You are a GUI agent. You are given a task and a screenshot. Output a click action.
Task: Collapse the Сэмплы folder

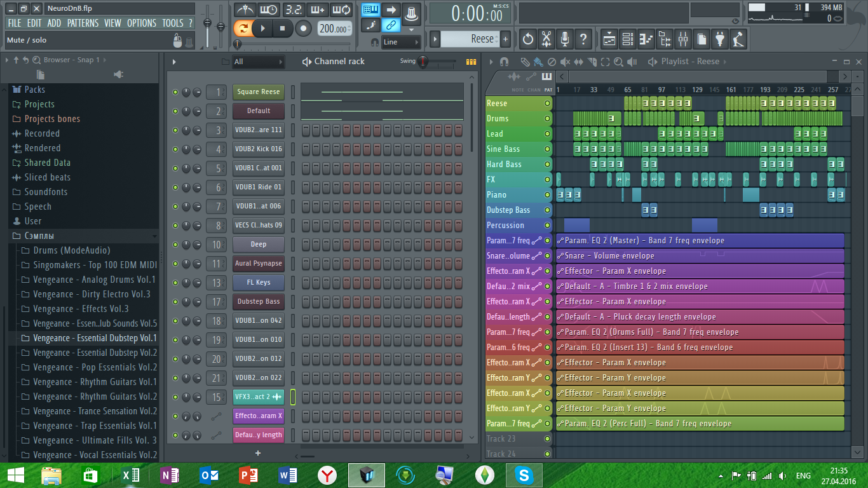click(84, 236)
